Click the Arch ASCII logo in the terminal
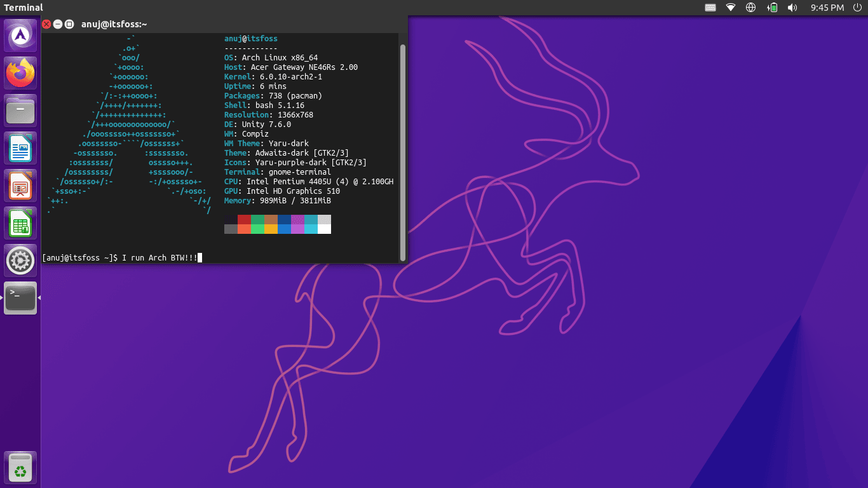868x488 pixels. 129,125
